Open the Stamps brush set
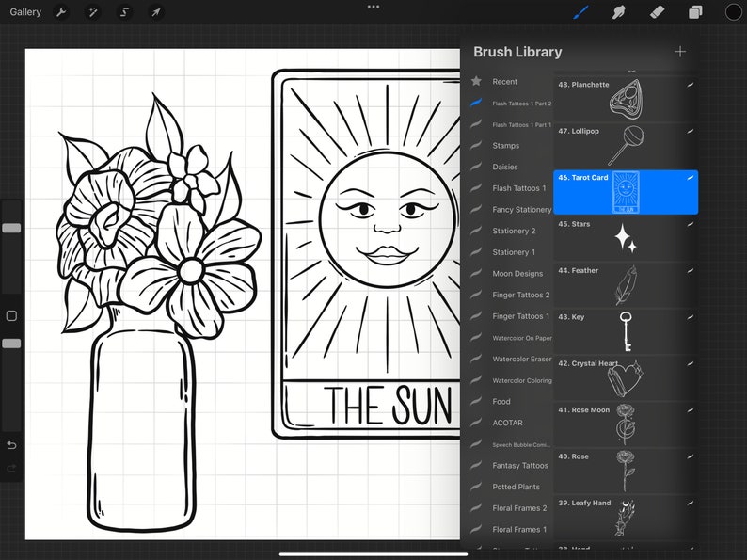Viewport: 747px width, 560px height. pos(507,145)
